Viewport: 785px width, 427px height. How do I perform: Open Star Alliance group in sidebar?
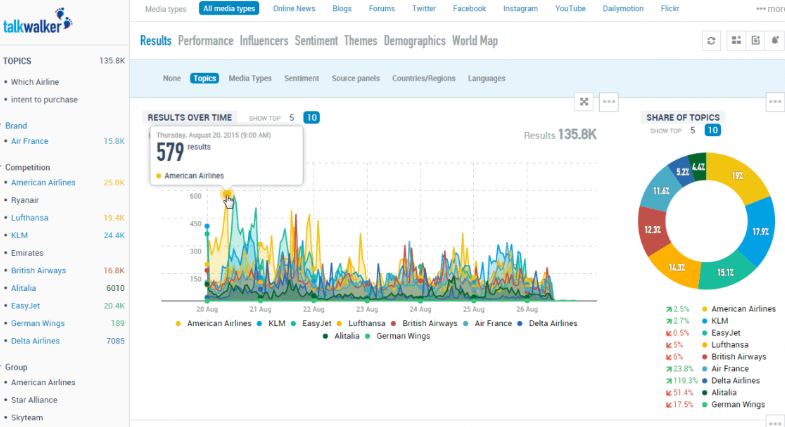click(x=34, y=400)
